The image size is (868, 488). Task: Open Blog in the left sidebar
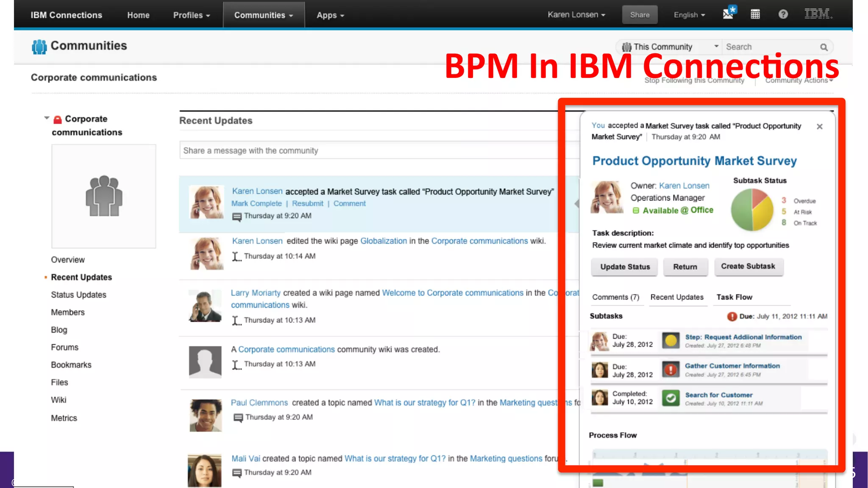[59, 330]
